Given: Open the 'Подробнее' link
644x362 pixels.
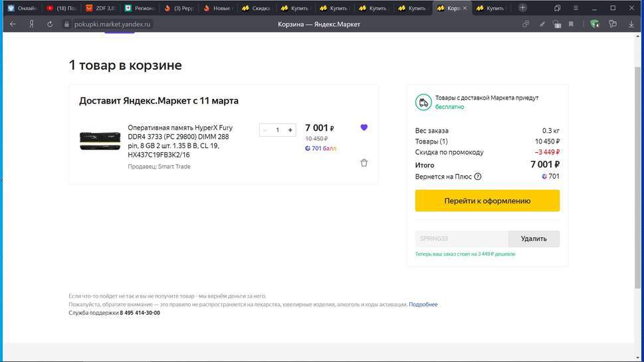Looking at the screenshot, I should pyautogui.click(x=423, y=304).
